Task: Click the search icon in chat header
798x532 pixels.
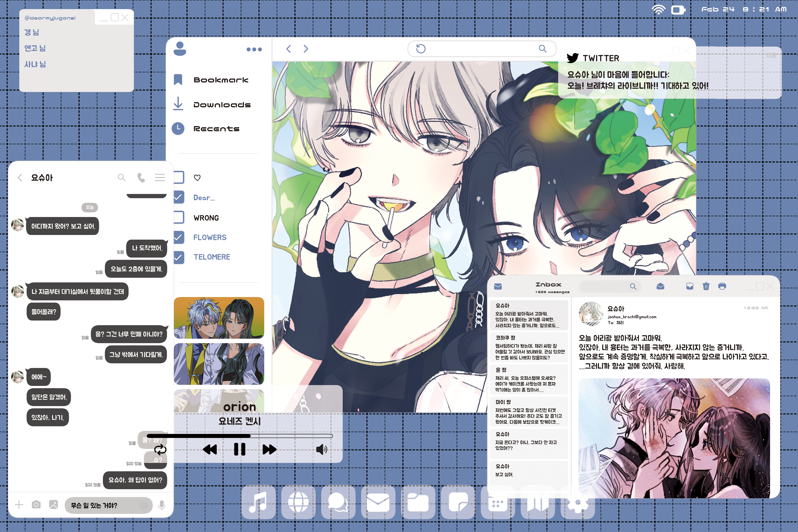Action: [x=121, y=178]
